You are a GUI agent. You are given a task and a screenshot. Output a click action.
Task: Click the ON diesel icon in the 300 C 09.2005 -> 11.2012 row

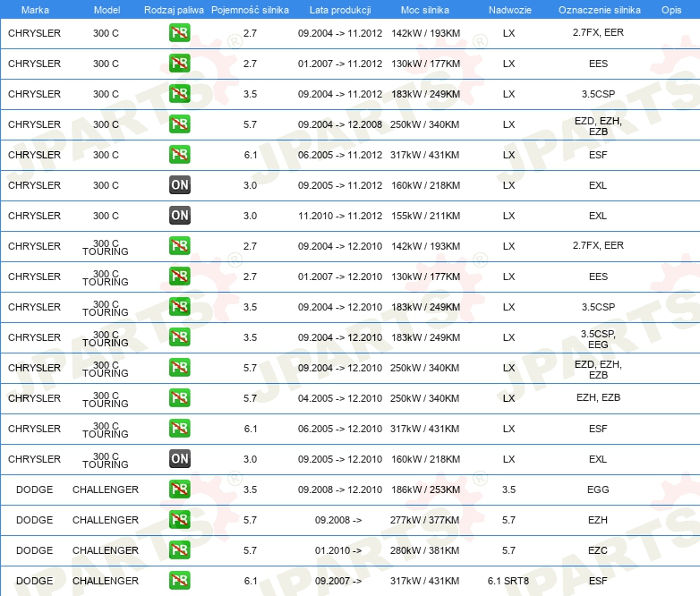tap(180, 185)
